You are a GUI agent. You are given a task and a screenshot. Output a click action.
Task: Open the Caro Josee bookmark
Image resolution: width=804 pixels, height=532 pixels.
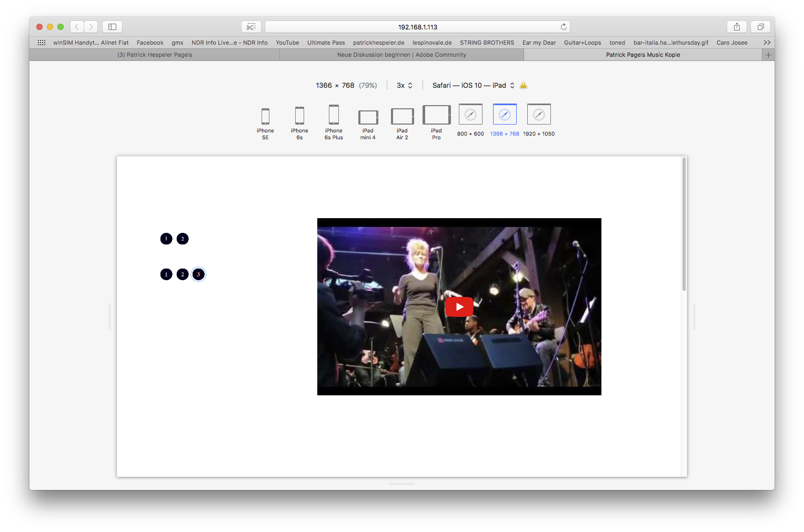click(732, 43)
